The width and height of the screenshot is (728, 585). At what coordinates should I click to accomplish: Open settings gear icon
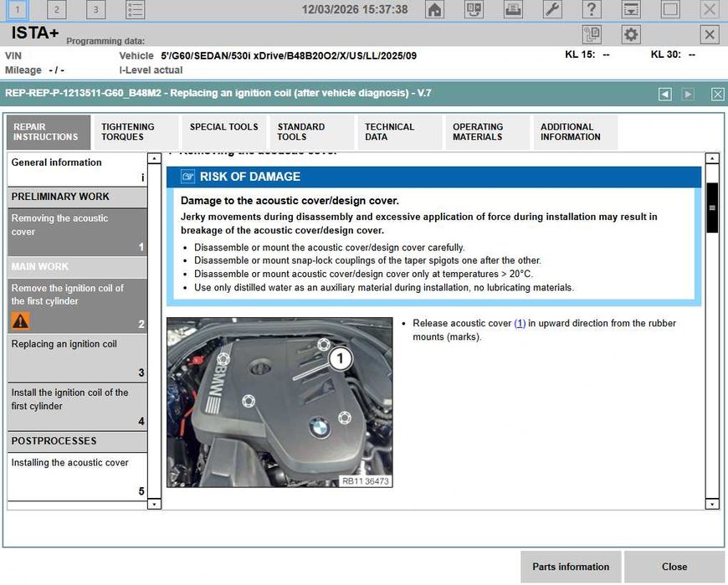click(x=631, y=34)
